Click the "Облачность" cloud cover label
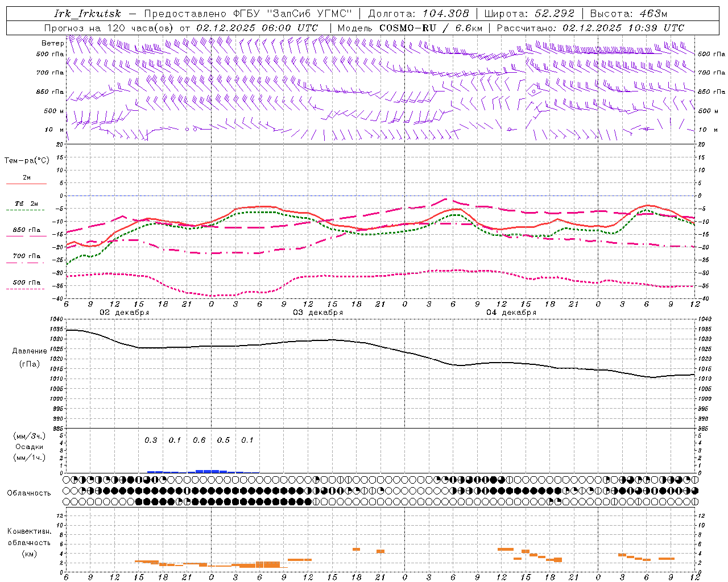 29,493
